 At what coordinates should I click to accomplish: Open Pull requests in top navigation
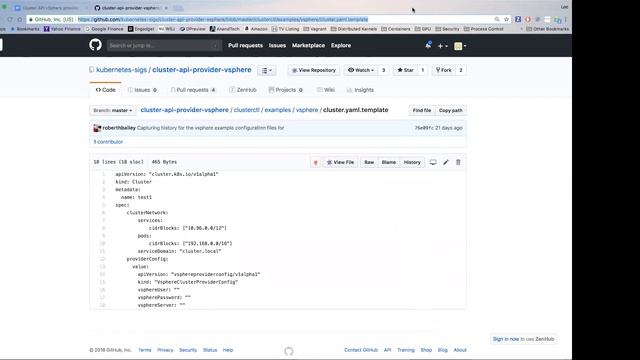coord(245,45)
